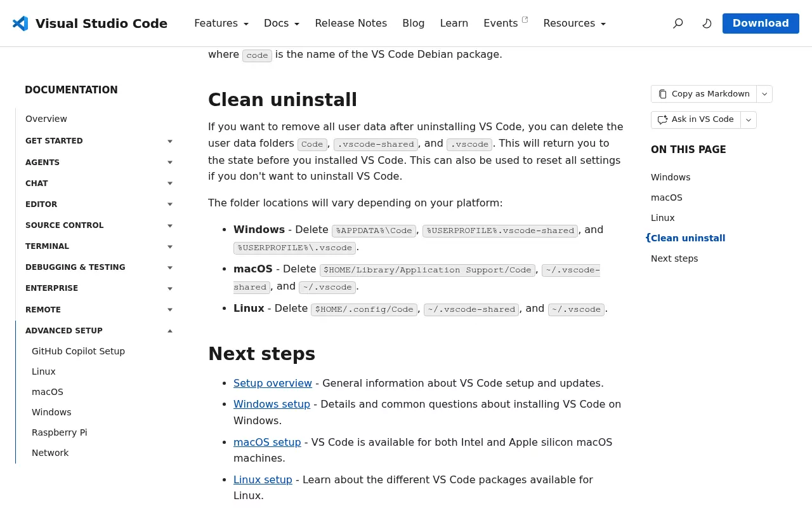Open Raspberry Pi sidebar page
812x508 pixels.
point(60,432)
